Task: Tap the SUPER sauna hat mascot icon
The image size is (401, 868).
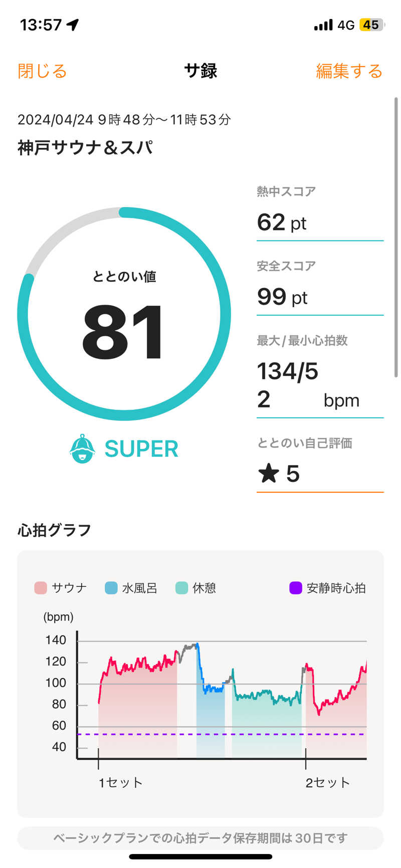Action: point(82,449)
